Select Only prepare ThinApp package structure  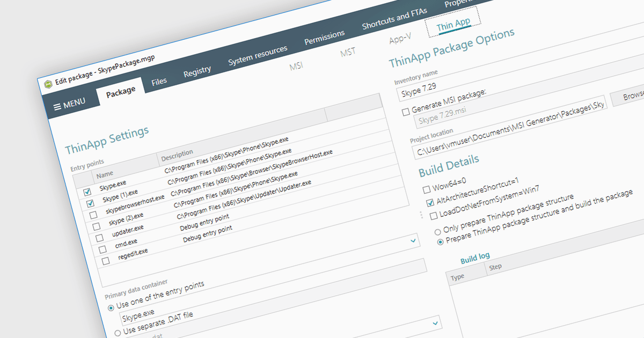[x=438, y=232]
